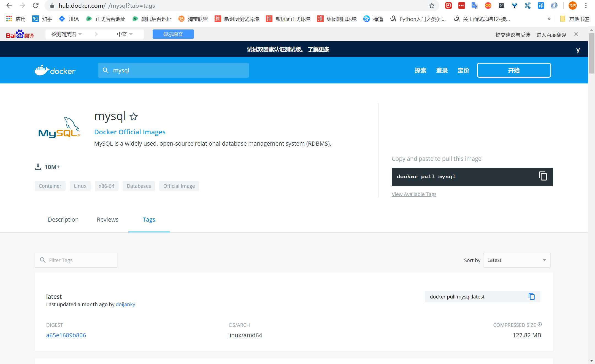The height and width of the screenshot is (364, 595).
Task: Switch to the Description tab
Action: pyautogui.click(x=63, y=219)
